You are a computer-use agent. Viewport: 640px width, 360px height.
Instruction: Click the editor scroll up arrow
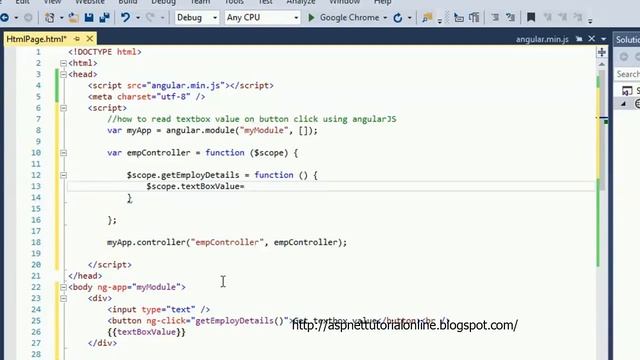point(602,64)
